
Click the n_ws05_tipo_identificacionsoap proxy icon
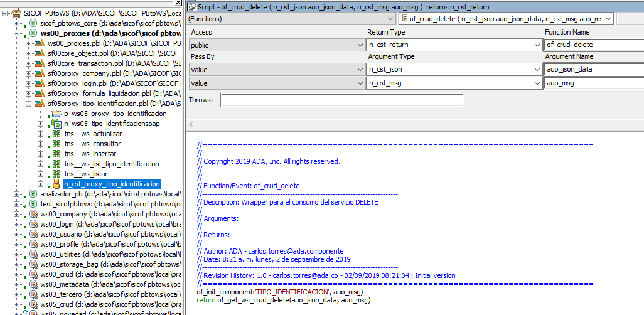(56, 124)
